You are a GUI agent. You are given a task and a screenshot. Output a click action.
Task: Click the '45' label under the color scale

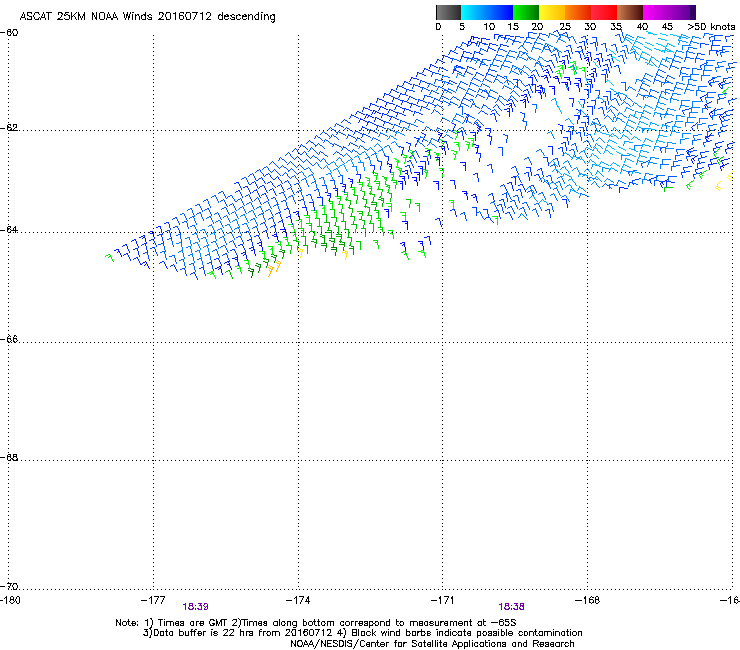tap(667, 27)
